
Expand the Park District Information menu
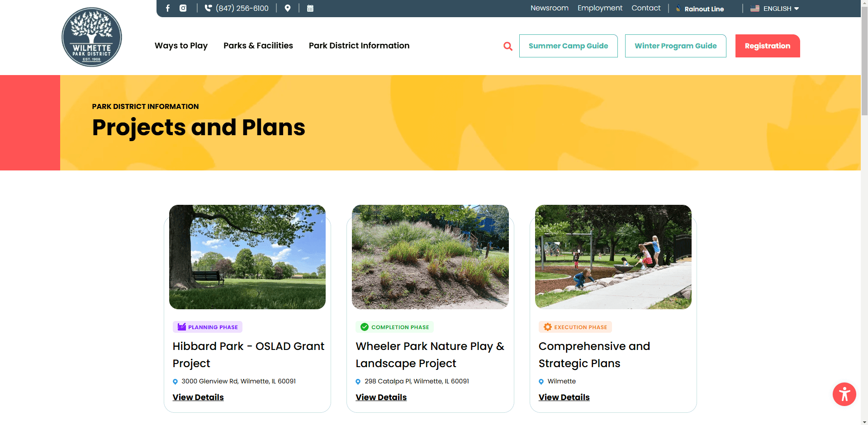click(359, 46)
